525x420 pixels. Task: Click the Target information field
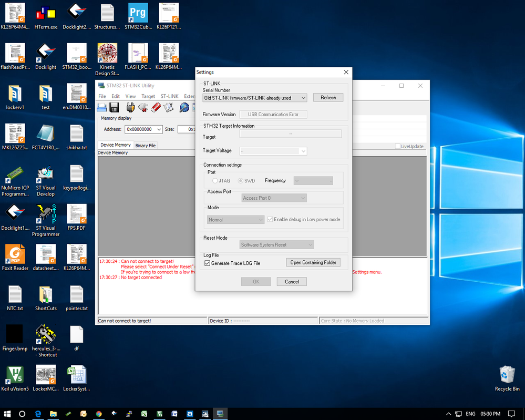pos(290,134)
